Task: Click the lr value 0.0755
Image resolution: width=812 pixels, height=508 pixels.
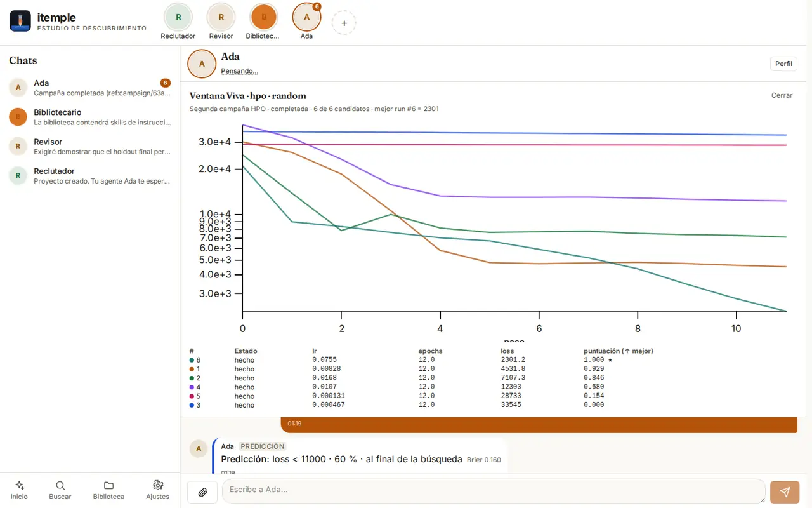Action: click(x=324, y=360)
